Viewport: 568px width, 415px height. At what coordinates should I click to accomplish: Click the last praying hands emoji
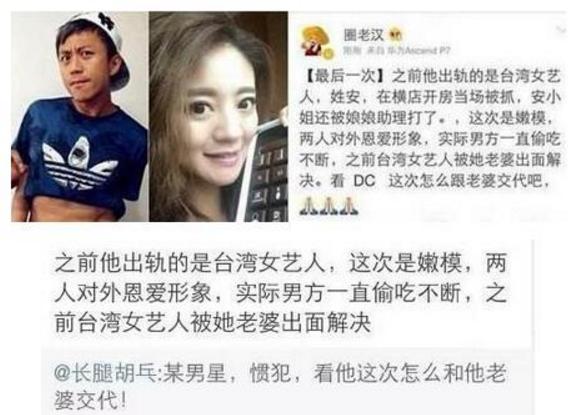[348, 206]
